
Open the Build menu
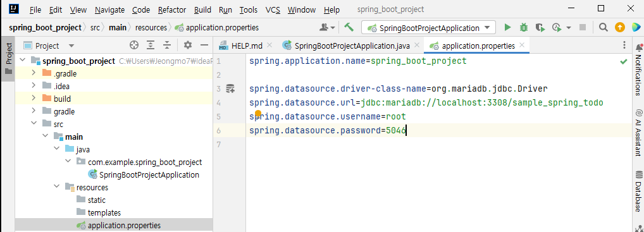point(202,9)
